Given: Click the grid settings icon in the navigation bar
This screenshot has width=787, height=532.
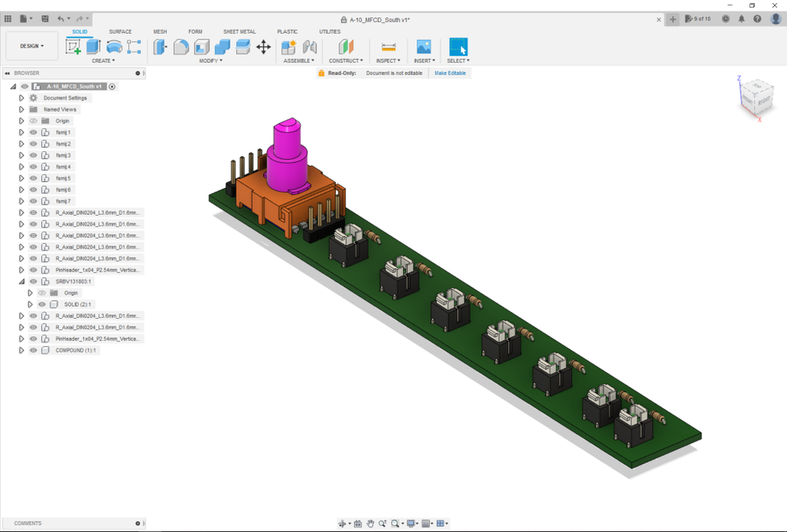Looking at the screenshot, I should 426,523.
